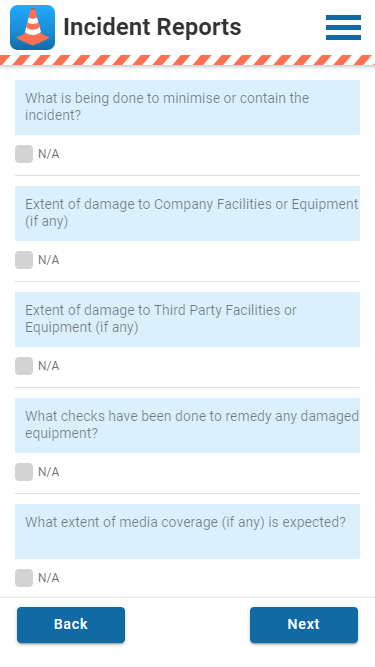Focus the Company Facilities damage field
The image size is (375, 667).
pyautogui.click(x=188, y=213)
